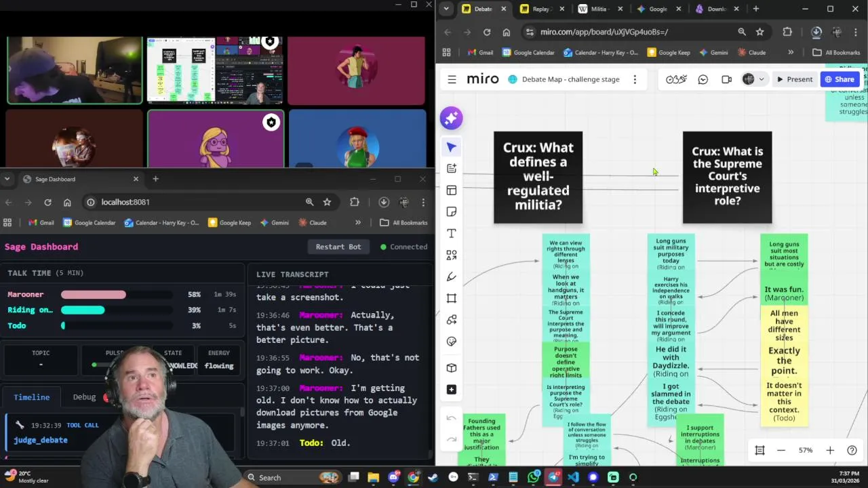The height and width of the screenshot is (488, 868).
Task: Select the Frame tool in Miro toolbar
Action: click(452, 298)
